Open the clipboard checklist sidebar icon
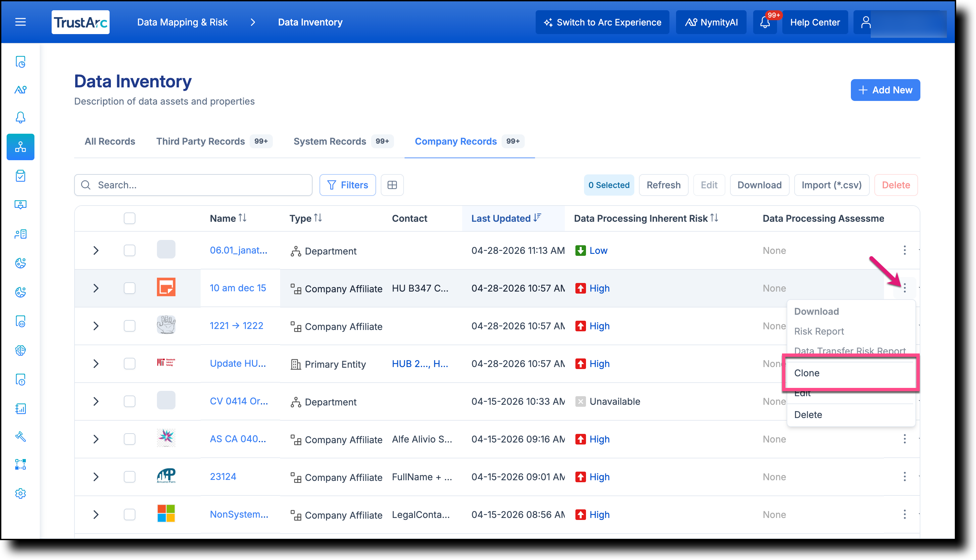This screenshot has height=560, width=976. (21, 176)
